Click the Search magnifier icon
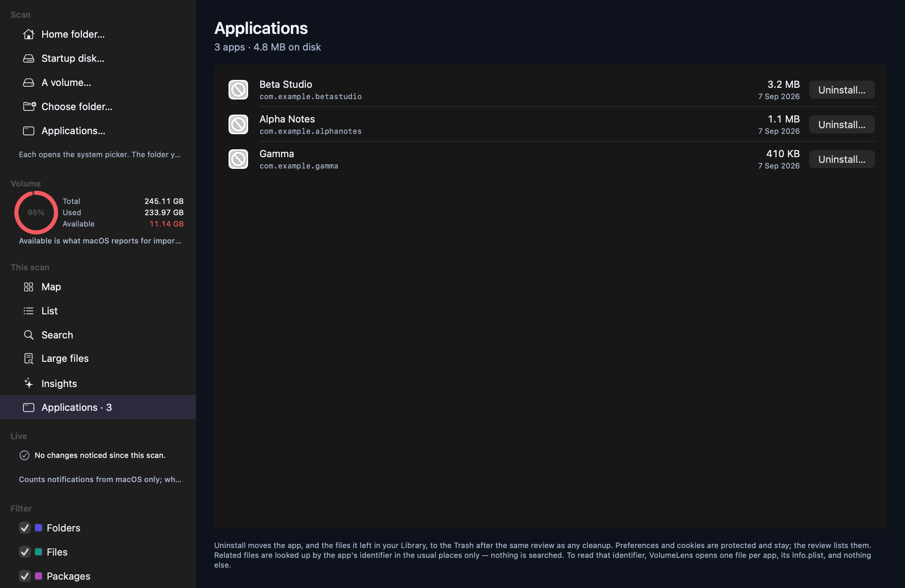 click(29, 335)
